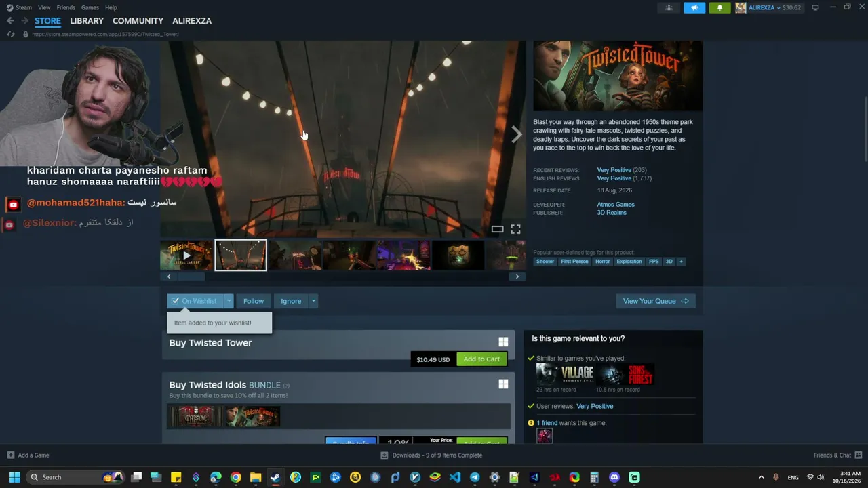Open friends icon in the top bar

tap(669, 7)
